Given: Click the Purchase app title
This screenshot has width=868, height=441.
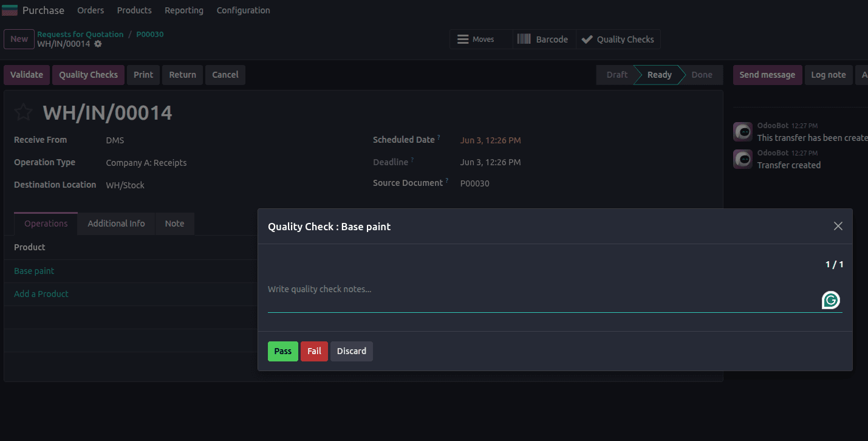Looking at the screenshot, I should [x=43, y=10].
